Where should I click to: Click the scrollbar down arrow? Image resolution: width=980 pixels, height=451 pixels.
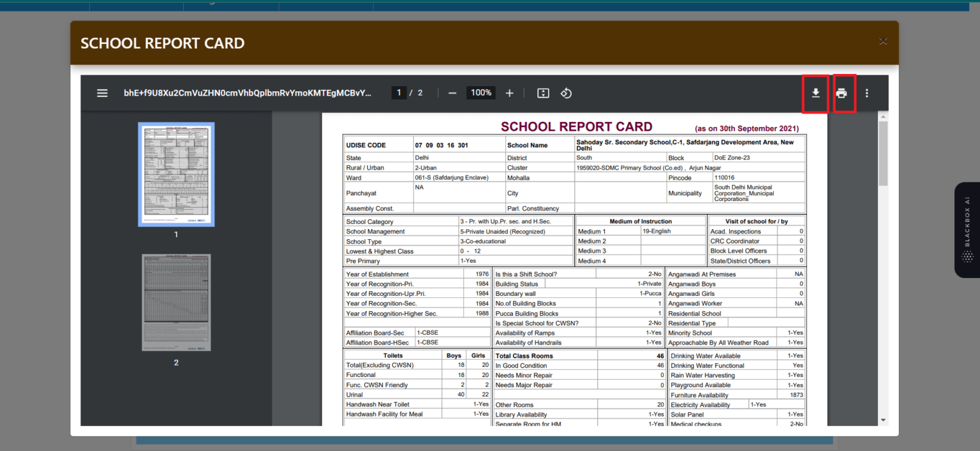883,420
